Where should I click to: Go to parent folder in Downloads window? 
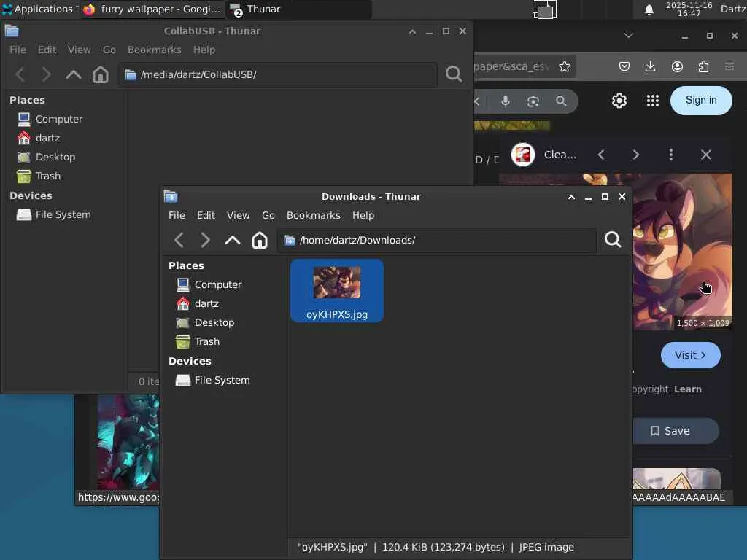(x=233, y=240)
